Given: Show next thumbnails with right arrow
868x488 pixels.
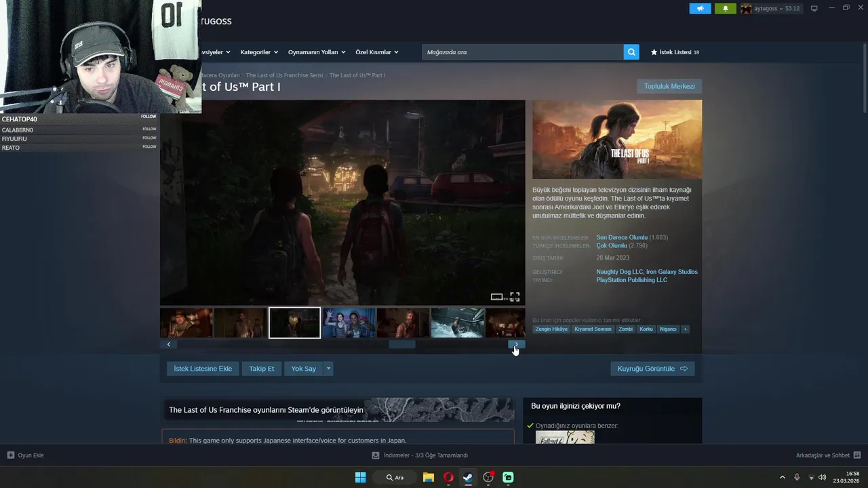Looking at the screenshot, I should [x=516, y=344].
